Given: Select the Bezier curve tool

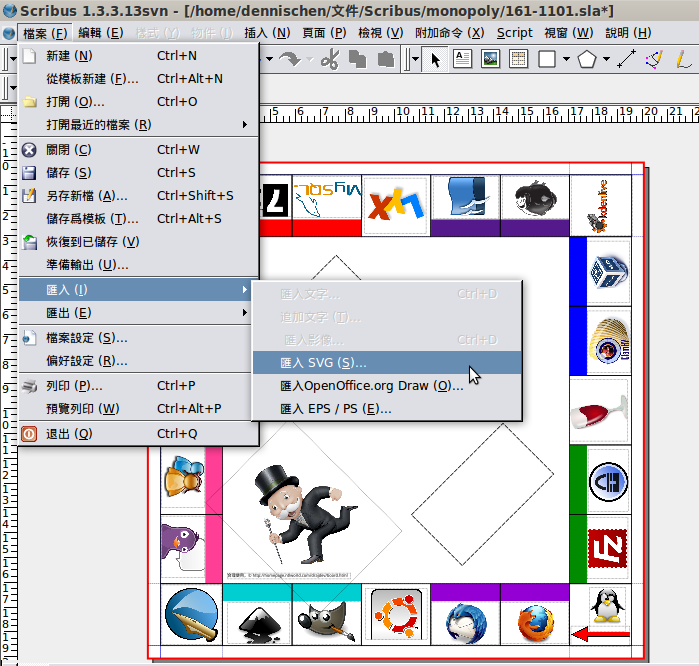Looking at the screenshot, I should 654,59.
